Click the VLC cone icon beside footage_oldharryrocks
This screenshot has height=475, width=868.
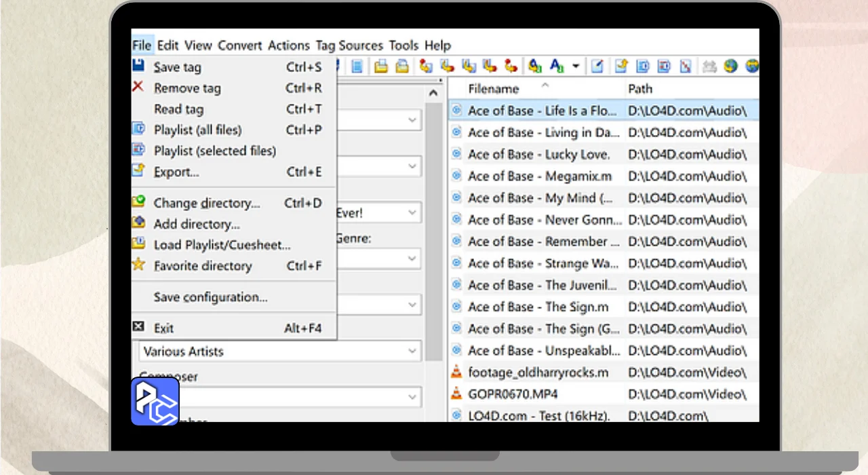point(456,372)
